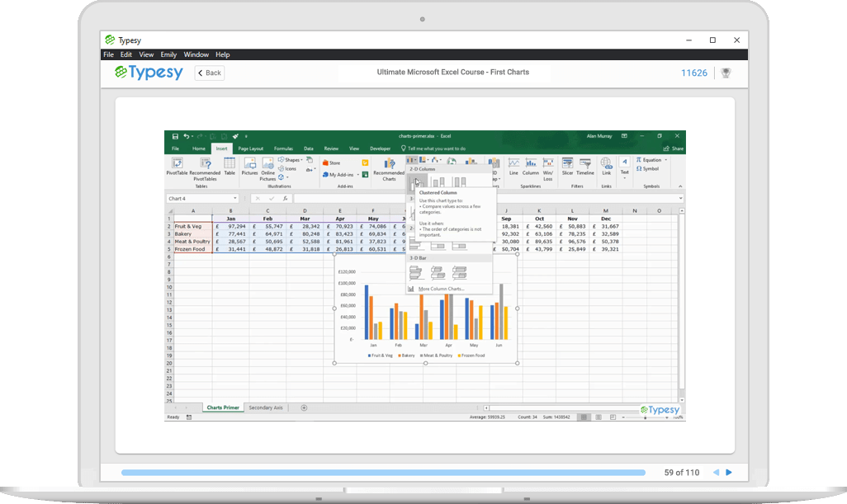Click the Icons button in Illustrations
847x504 pixels.
(287, 168)
